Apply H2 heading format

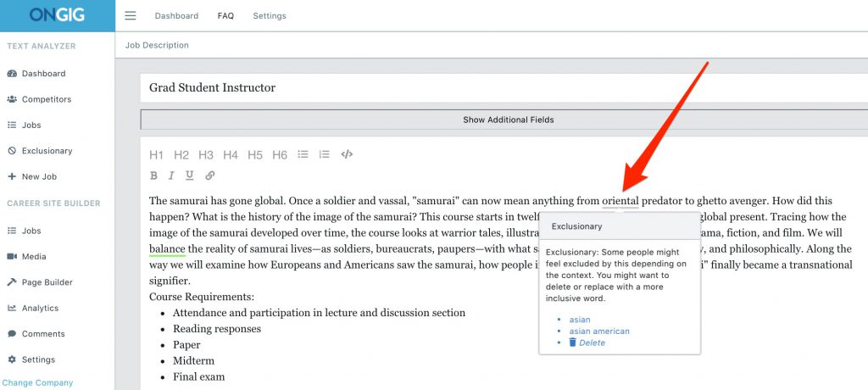click(181, 155)
